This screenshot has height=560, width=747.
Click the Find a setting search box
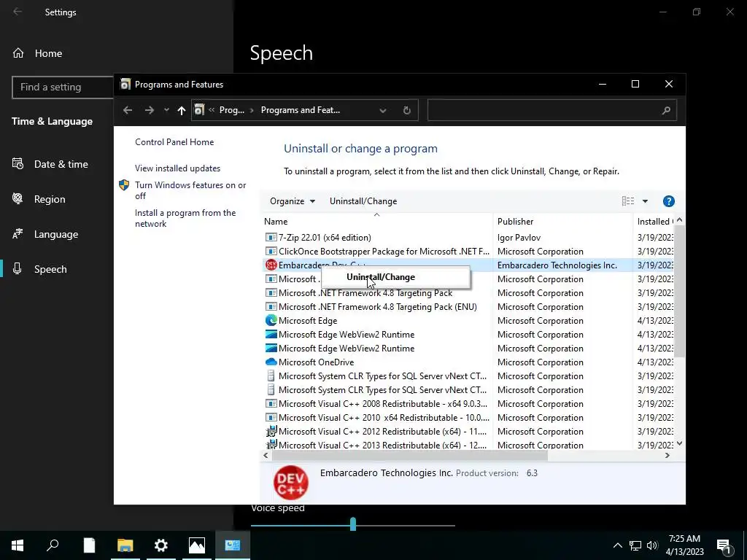point(63,87)
